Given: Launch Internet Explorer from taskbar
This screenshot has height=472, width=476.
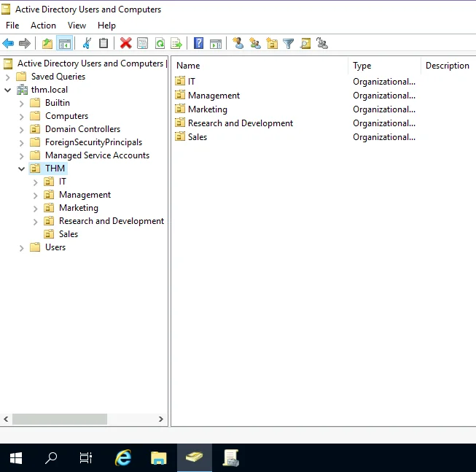Looking at the screenshot, I should (x=123, y=457).
